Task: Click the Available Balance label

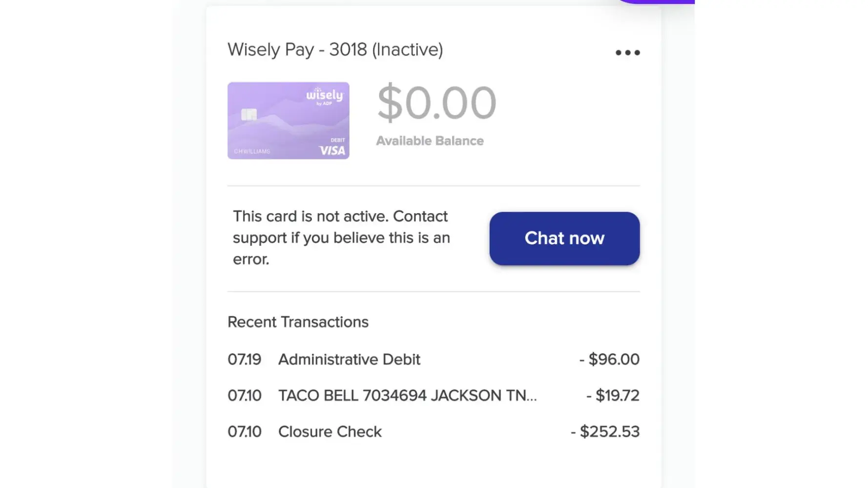Action: (x=430, y=141)
